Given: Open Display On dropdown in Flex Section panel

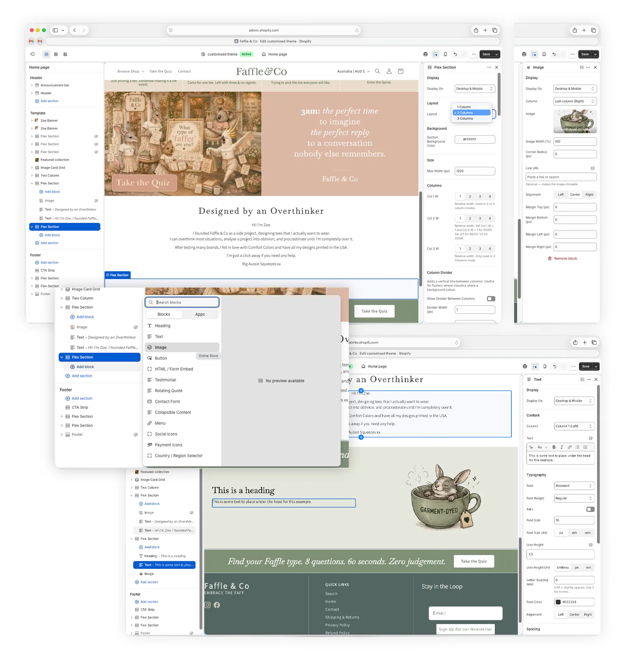Looking at the screenshot, I should (x=475, y=89).
